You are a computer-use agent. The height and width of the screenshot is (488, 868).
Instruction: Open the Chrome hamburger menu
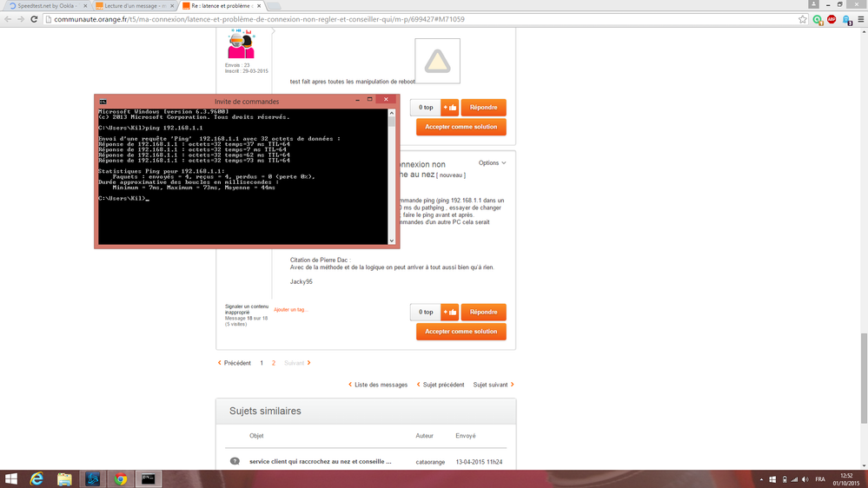click(861, 19)
